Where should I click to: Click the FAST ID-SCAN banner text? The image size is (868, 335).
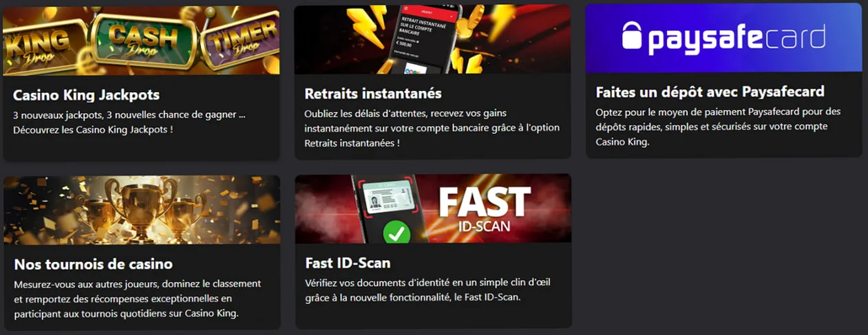tap(485, 208)
